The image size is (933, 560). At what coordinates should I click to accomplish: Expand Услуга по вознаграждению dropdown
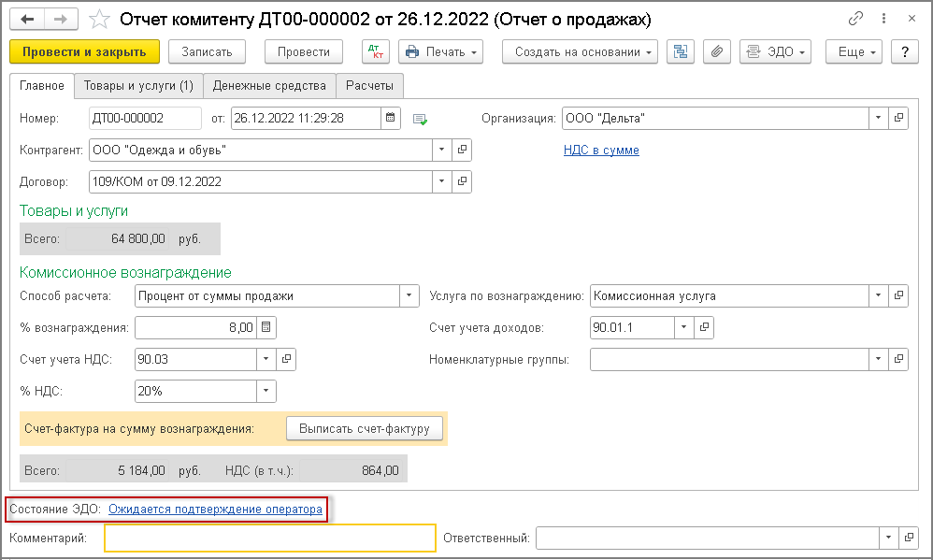pyautogui.click(x=878, y=295)
